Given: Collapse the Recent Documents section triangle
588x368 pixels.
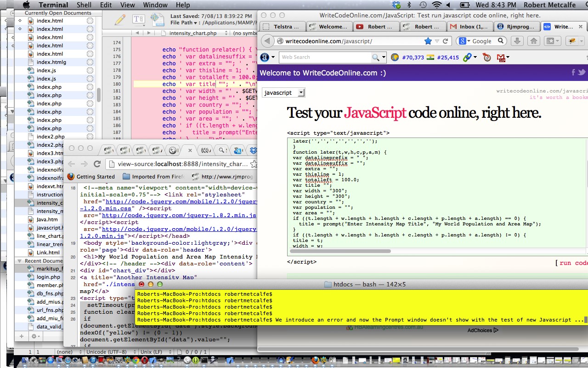Looking at the screenshot, I should pos(20,261).
